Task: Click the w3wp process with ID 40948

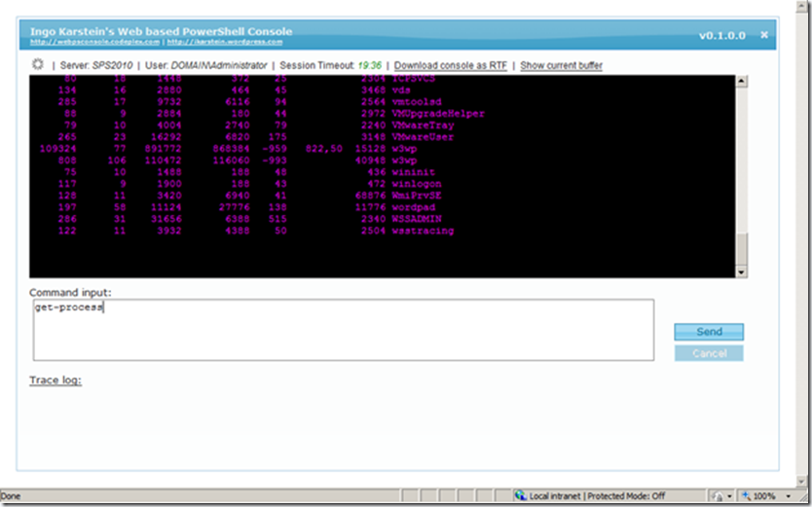Action: pos(404,161)
